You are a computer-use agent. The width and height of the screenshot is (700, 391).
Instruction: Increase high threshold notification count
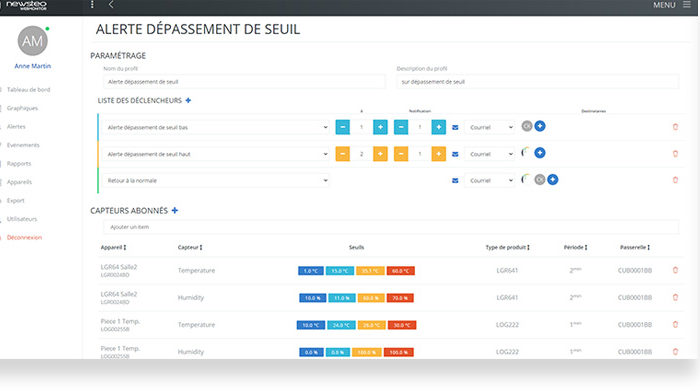click(438, 154)
